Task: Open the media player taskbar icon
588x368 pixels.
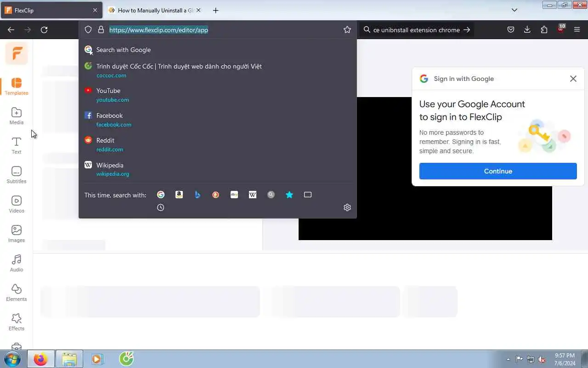Action: pos(97,359)
